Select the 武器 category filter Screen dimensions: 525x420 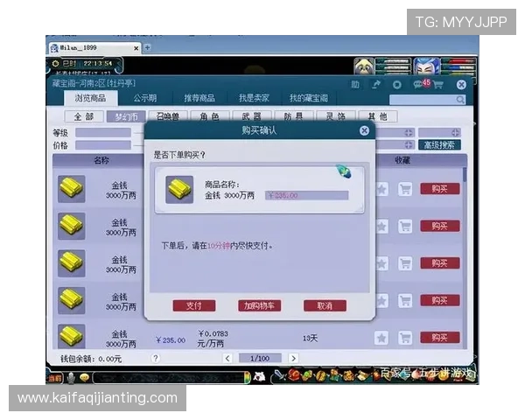tap(252, 116)
